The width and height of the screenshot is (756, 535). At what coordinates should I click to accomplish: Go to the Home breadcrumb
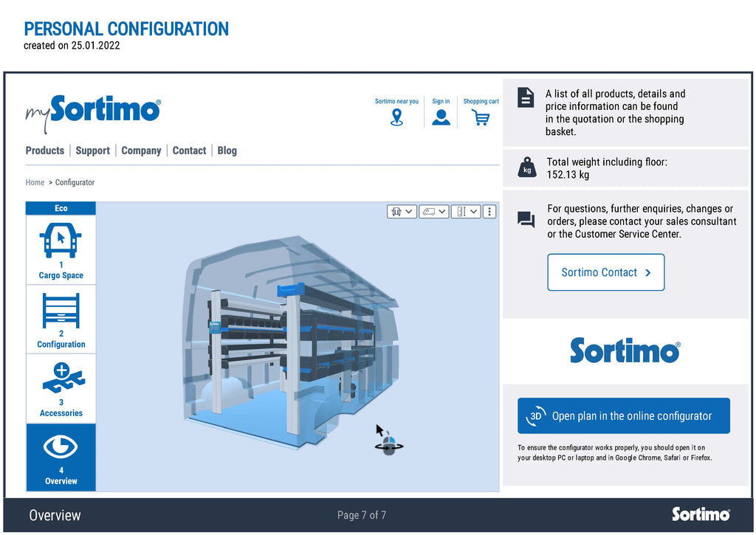click(35, 182)
